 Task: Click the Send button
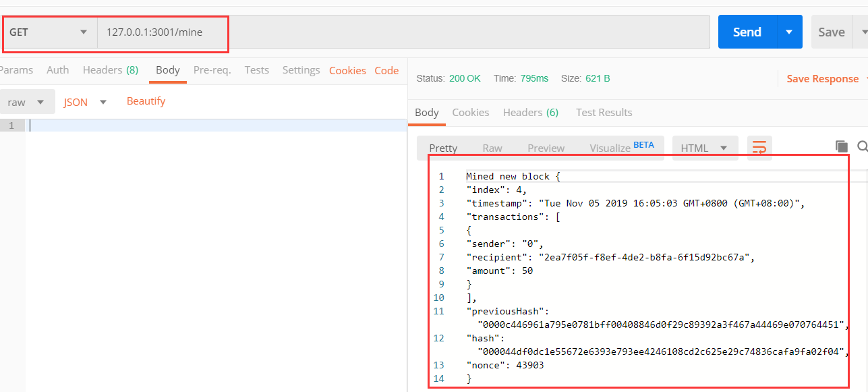pos(747,32)
